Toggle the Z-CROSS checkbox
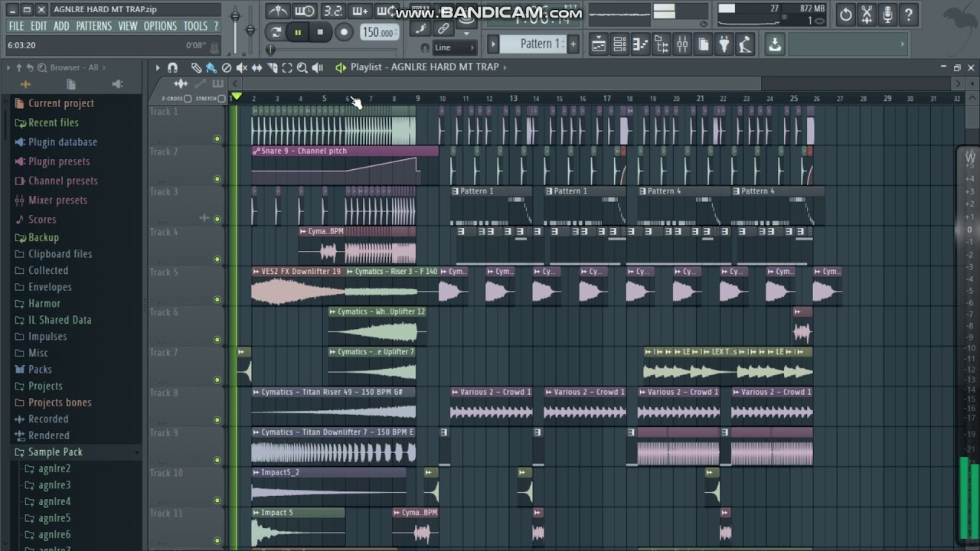Viewport: 980px width, 551px height. tap(188, 99)
